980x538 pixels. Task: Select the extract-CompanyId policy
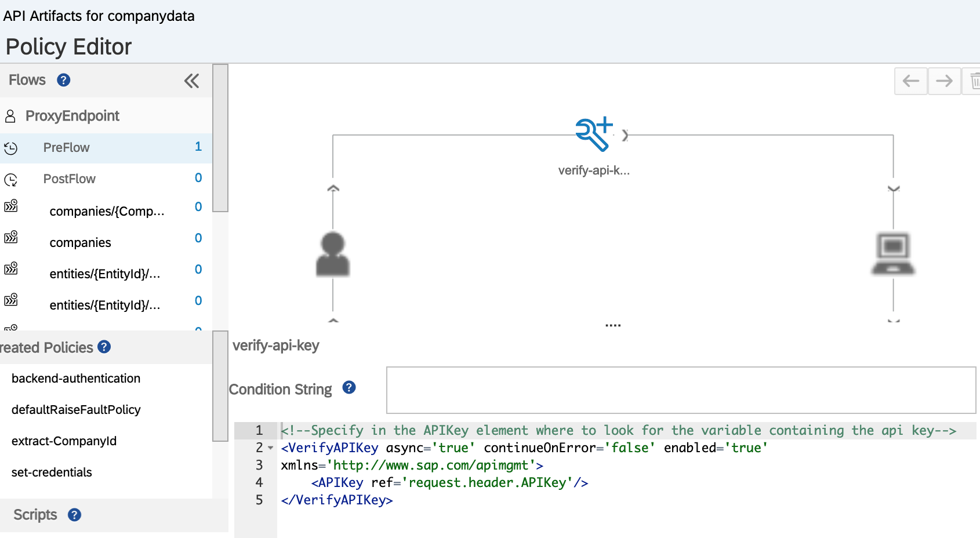coord(64,441)
